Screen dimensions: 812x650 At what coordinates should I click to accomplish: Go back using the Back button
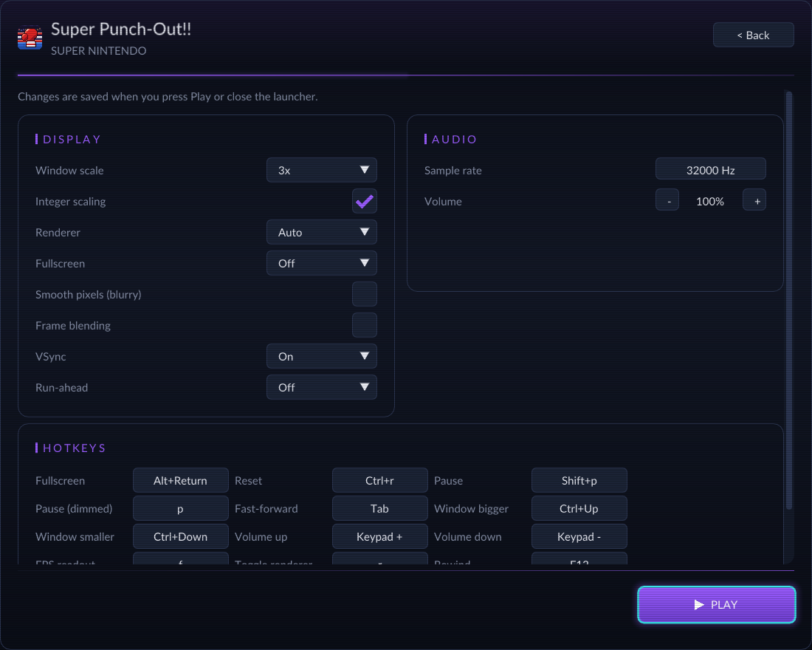pos(753,35)
